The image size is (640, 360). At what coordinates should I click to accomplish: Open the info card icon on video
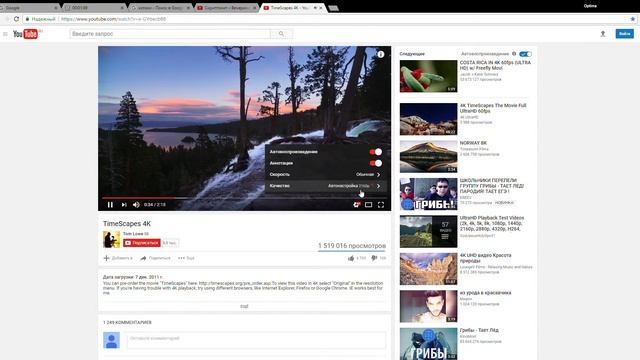coord(380,54)
